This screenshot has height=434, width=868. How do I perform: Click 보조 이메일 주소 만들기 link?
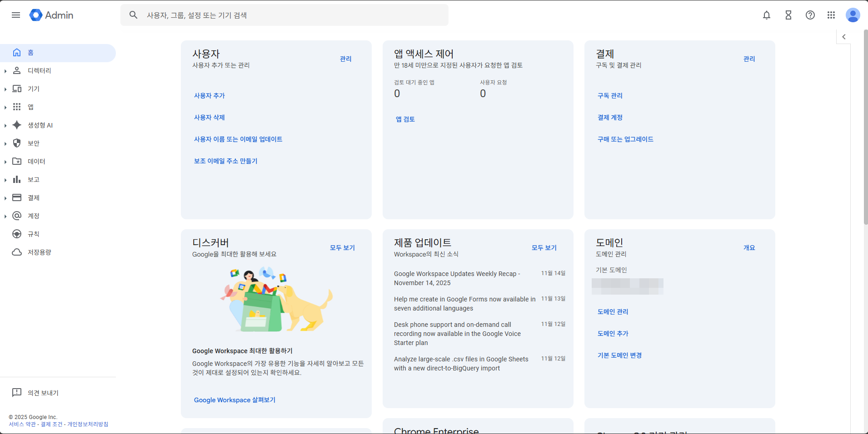point(226,161)
